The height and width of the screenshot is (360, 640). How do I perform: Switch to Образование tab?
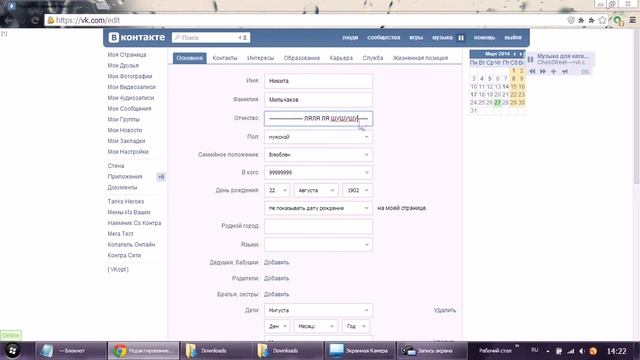[x=302, y=58]
